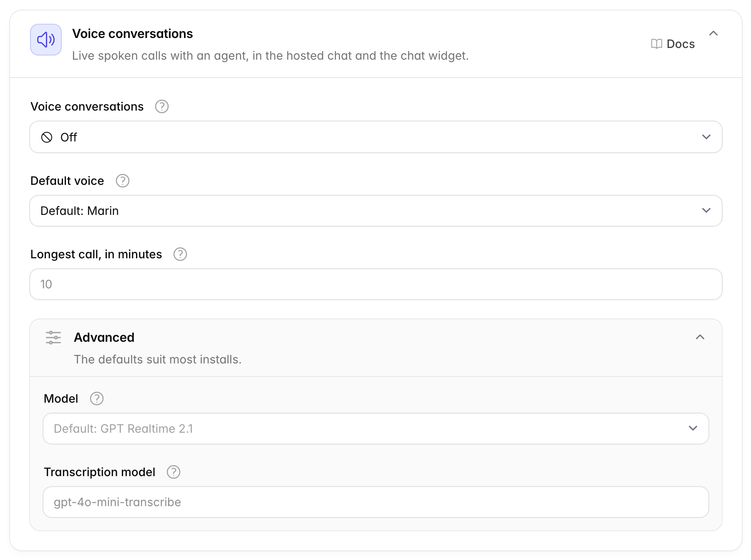Show help for Transcription model
The image size is (751, 560).
tap(174, 472)
